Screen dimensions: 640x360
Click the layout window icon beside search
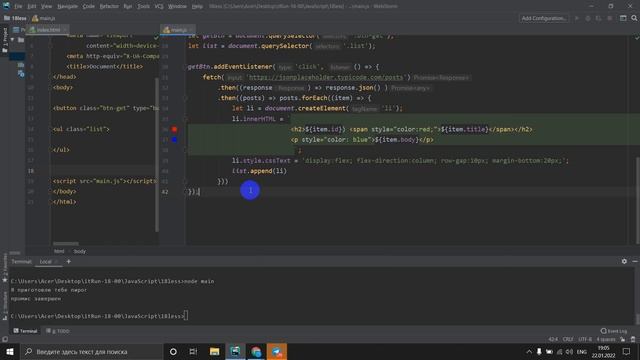click(623, 18)
